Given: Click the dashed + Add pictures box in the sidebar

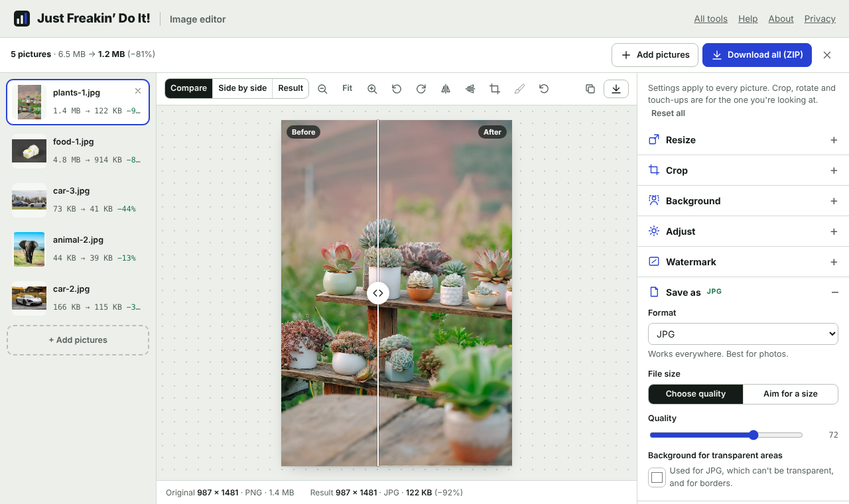Looking at the screenshot, I should point(78,340).
